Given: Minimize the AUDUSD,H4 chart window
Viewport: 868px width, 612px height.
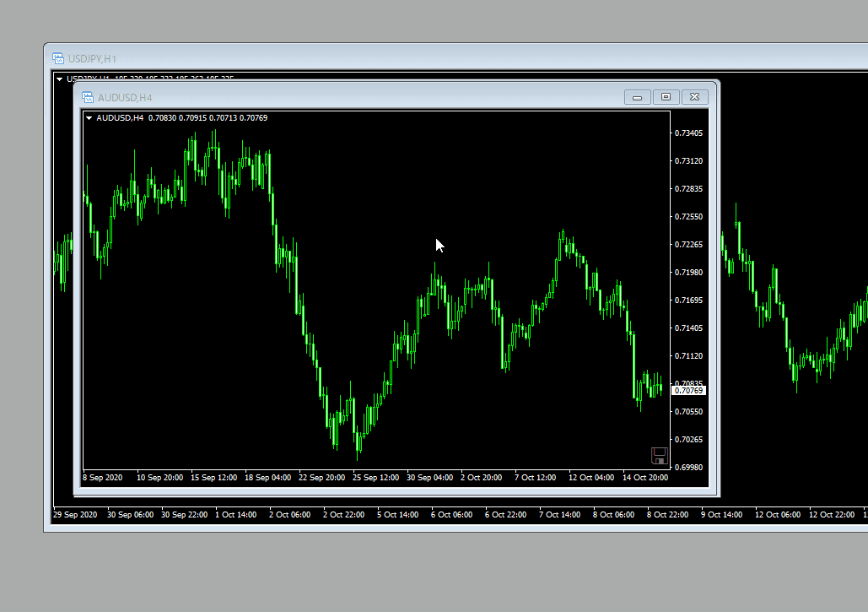Looking at the screenshot, I should (x=638, y=97).
